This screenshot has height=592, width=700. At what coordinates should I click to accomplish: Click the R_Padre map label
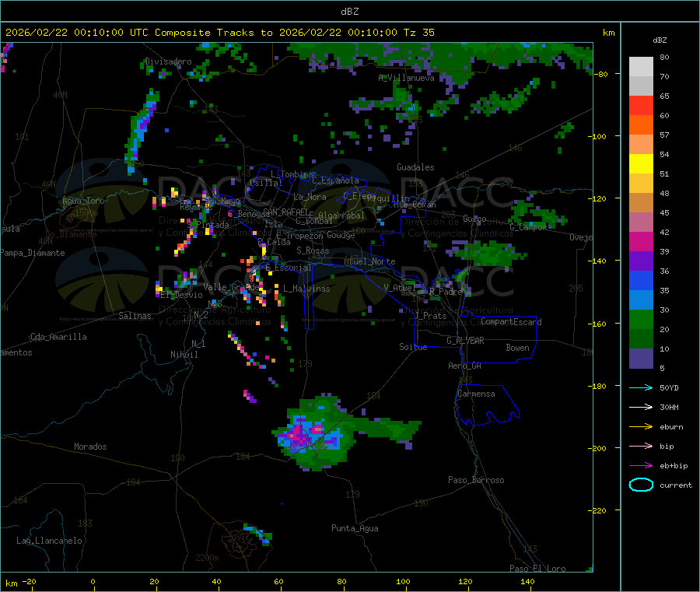(x=446, y=292)
